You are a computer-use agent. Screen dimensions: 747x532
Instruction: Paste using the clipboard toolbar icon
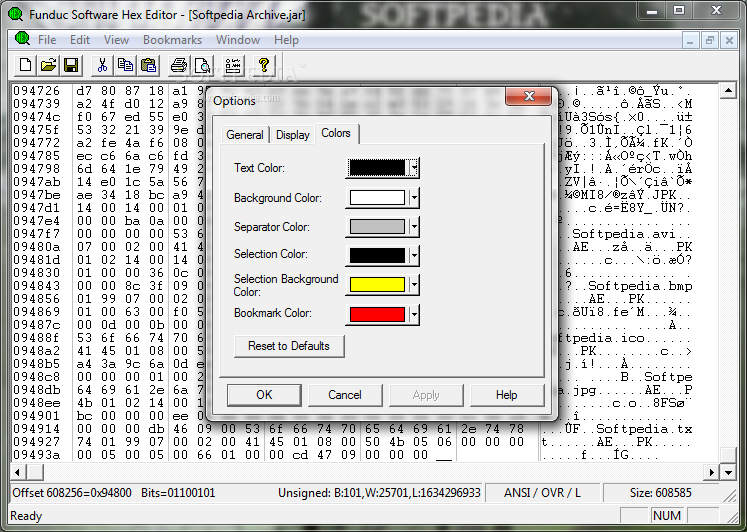(x=148, y=65)
